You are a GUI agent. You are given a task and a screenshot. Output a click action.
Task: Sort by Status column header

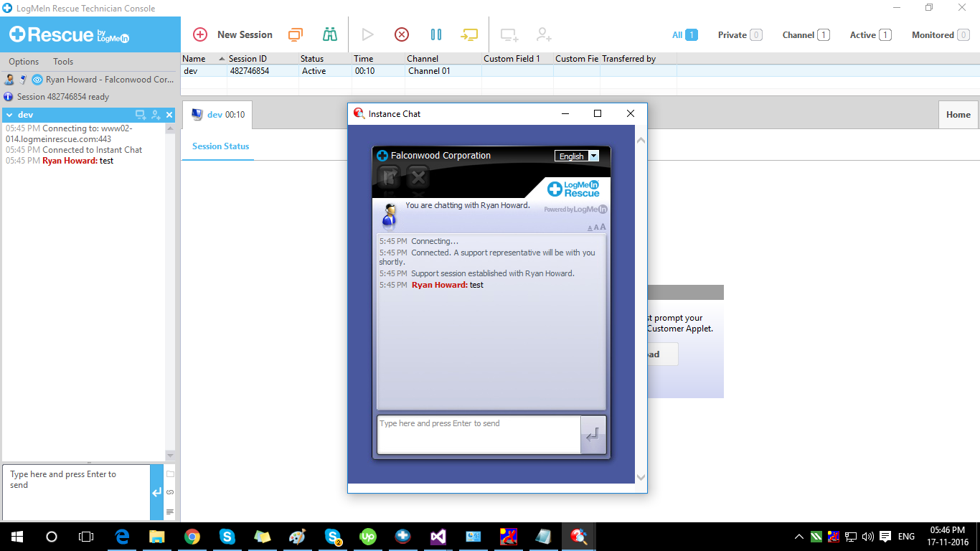(325, 59)
